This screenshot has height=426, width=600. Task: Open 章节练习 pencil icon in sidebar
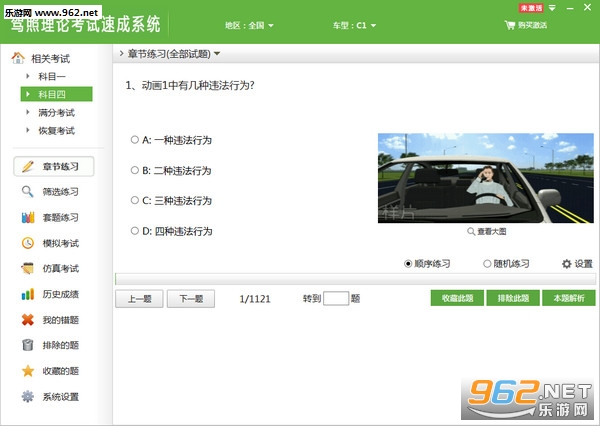(28, 166)
